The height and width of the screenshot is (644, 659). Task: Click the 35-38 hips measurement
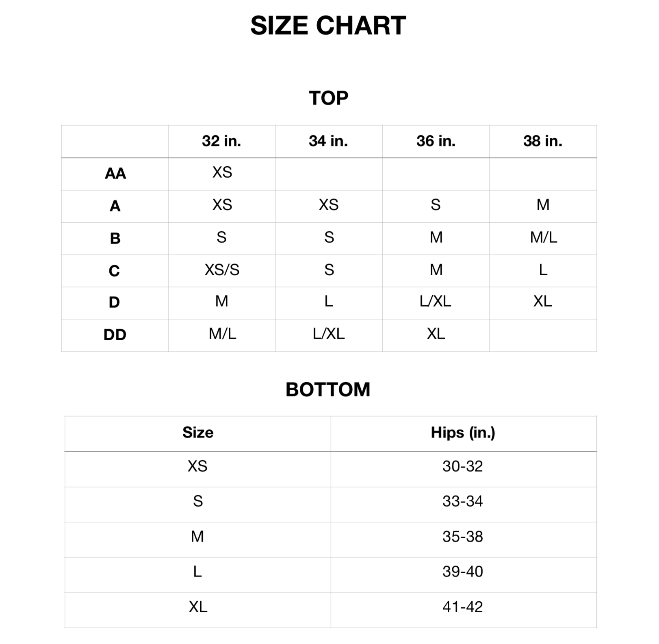click(463, 537)
